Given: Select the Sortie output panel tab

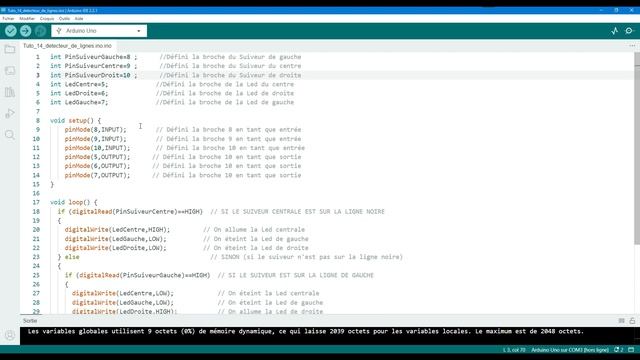Looking at the screenshot, I should point(30,321).
